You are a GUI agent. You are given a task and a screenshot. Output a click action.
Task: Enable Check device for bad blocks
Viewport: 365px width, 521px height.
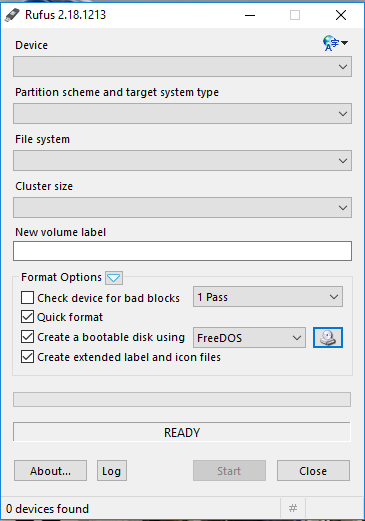pos(27,297)
